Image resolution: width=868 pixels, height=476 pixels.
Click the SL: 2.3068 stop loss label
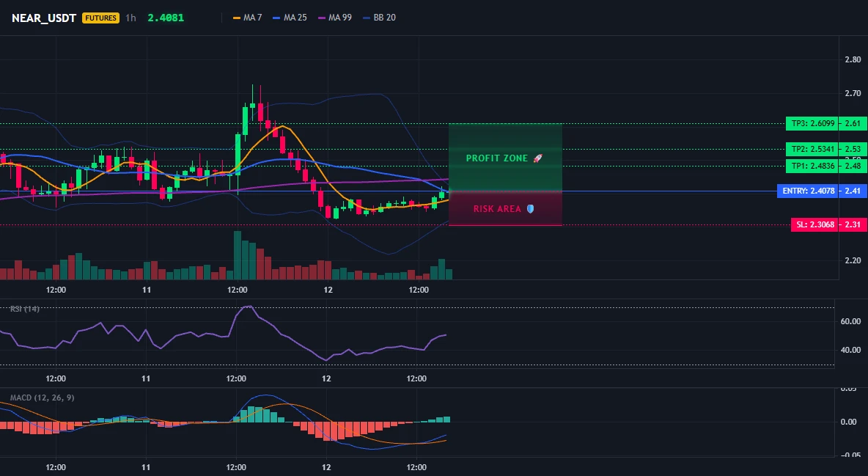815,225
